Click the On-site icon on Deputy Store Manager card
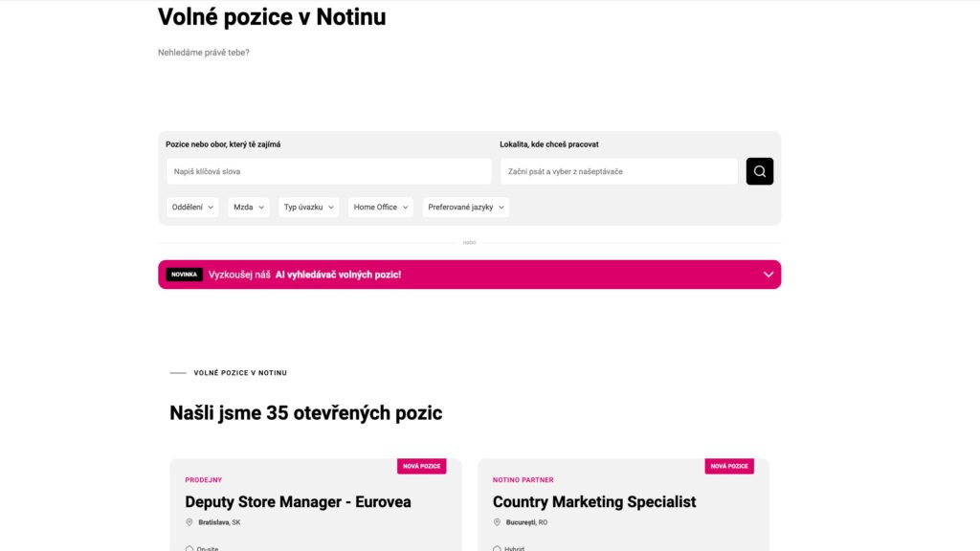Screen dimensions: 980x551 click(190, 546)
